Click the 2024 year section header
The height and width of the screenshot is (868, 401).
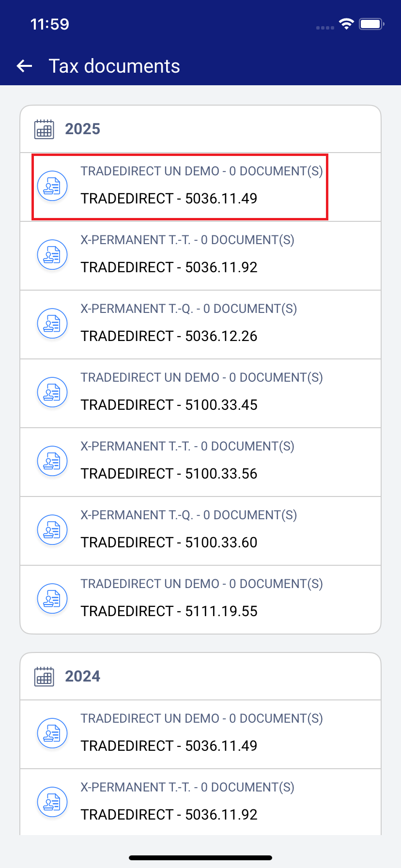pyautogui.click(x=83, y=677)
